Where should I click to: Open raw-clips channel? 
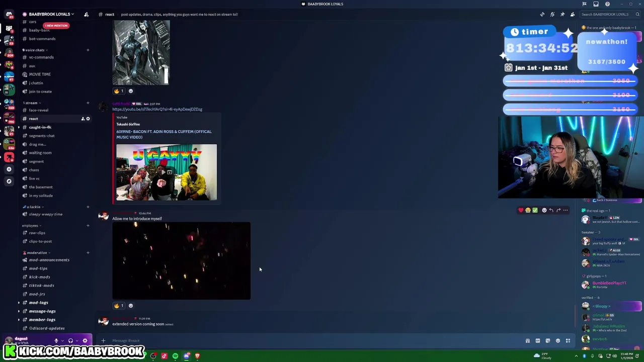click(x=37, y=233)
